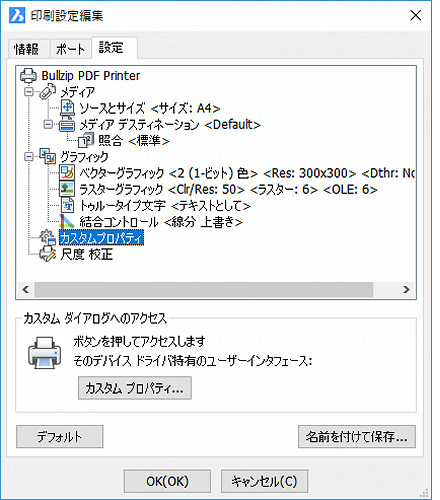Click 名前を付けて保存... button

357,436
